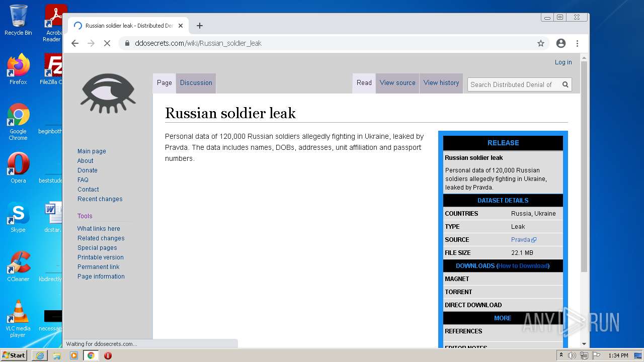Select the Read tab
Image resolution: width=644 pixels, height=362 pixels.
click(364, 83)
